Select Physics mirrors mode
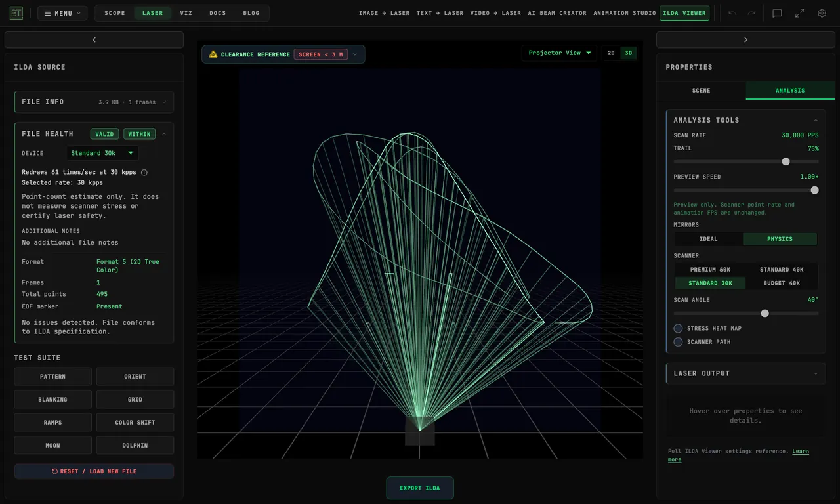Viewport: 840px width, 504px height. [x=780, y=239]
